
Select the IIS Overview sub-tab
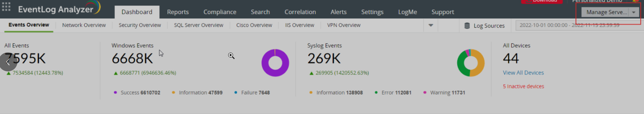point(299,25)
